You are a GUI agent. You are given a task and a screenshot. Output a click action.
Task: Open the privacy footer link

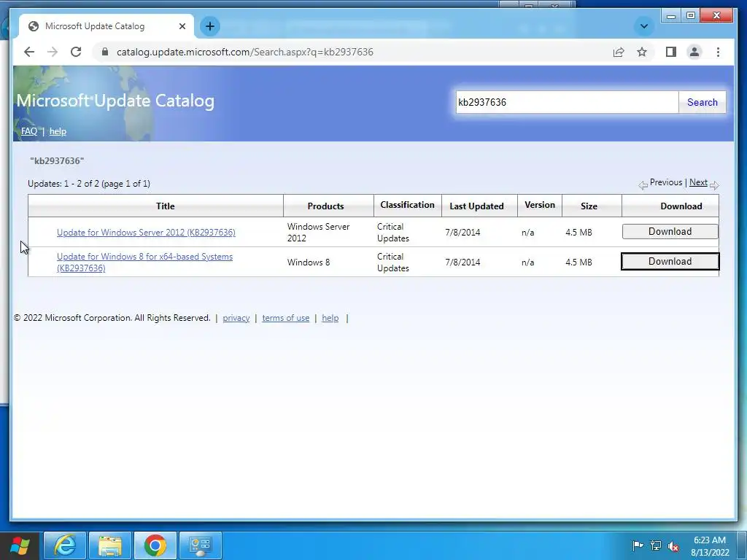click(236, 318)
